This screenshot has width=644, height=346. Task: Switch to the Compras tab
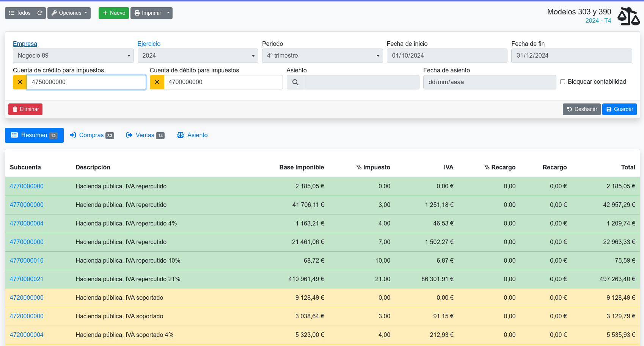[91, 135]
